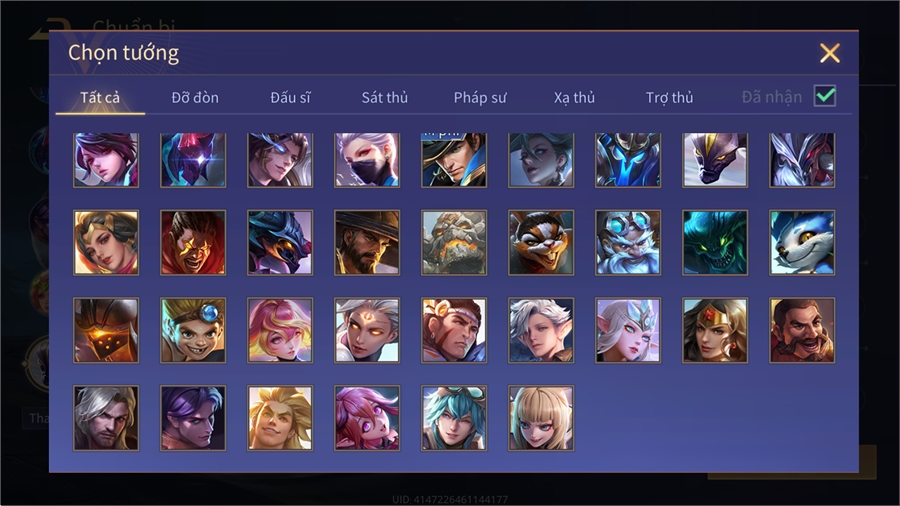Pick the Wonder Woman hero portrait
The height and width of the screenshot is (506, 900).
715,330
